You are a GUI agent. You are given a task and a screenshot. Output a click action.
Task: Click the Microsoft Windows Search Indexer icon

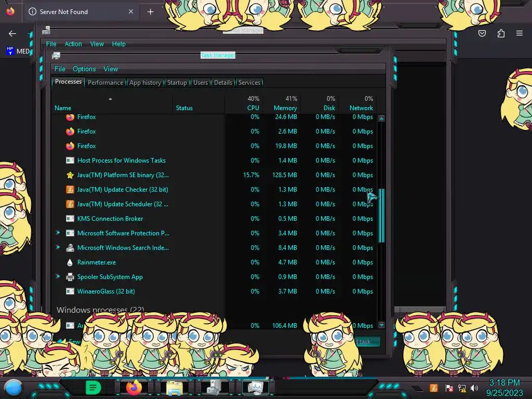coord(70,248)
